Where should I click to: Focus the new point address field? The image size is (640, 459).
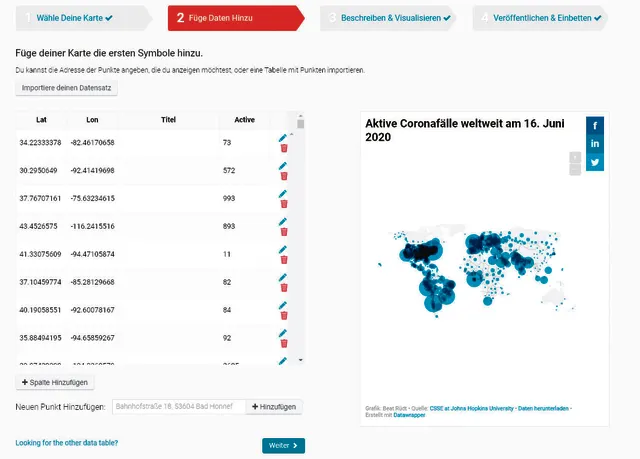coord(179,407)
